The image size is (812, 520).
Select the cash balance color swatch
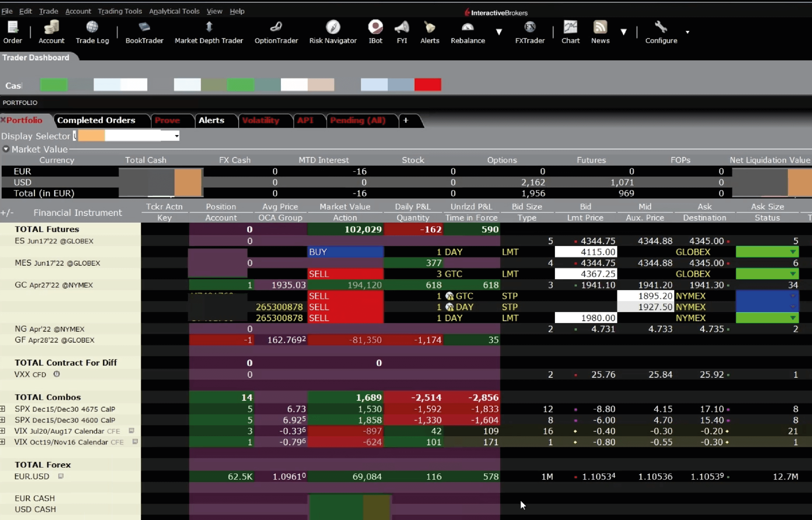(x=54, y=85)
